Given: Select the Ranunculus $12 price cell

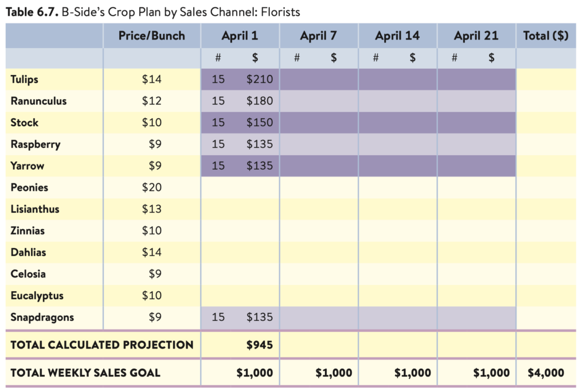Looking at the screenshot, I should (151, 101).
